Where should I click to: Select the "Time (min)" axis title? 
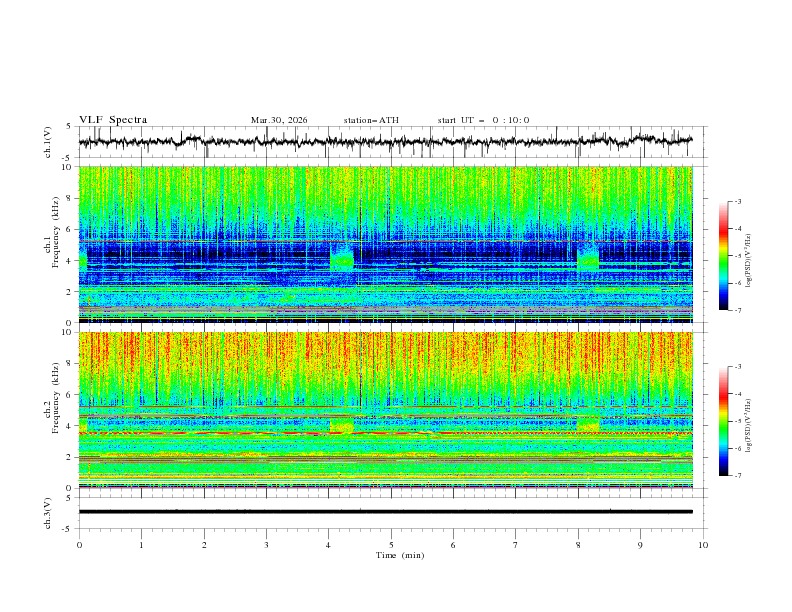(400, 555)
